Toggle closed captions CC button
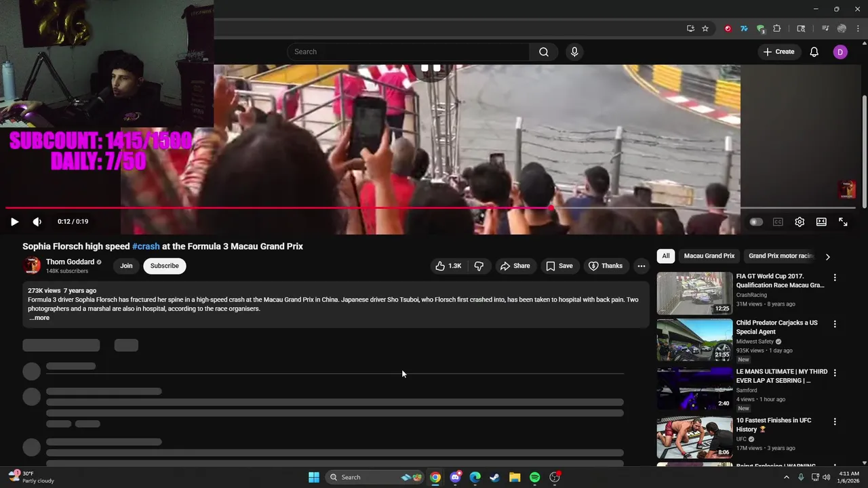Screen dimensions: 868x488 [778, 222]
